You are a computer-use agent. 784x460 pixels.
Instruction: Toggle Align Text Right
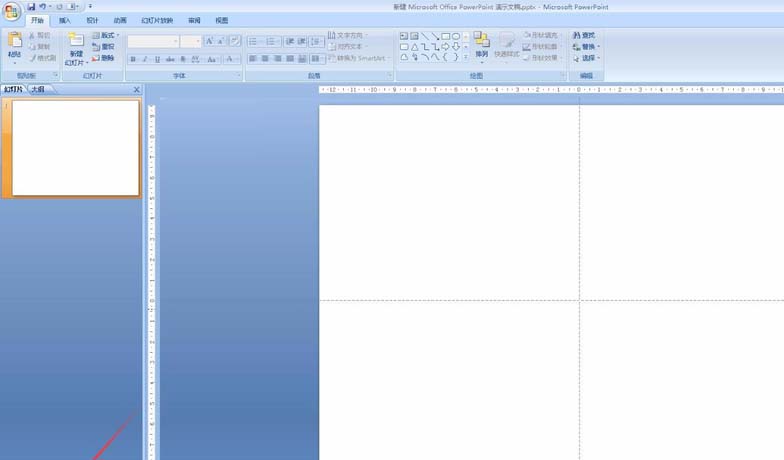(x=278, y=59)
